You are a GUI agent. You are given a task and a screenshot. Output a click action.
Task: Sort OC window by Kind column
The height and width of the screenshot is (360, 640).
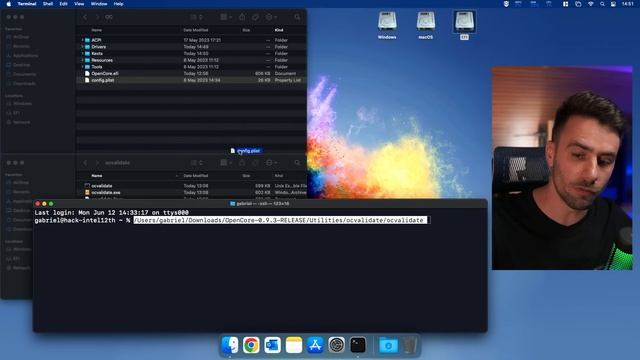click(279, 30)
